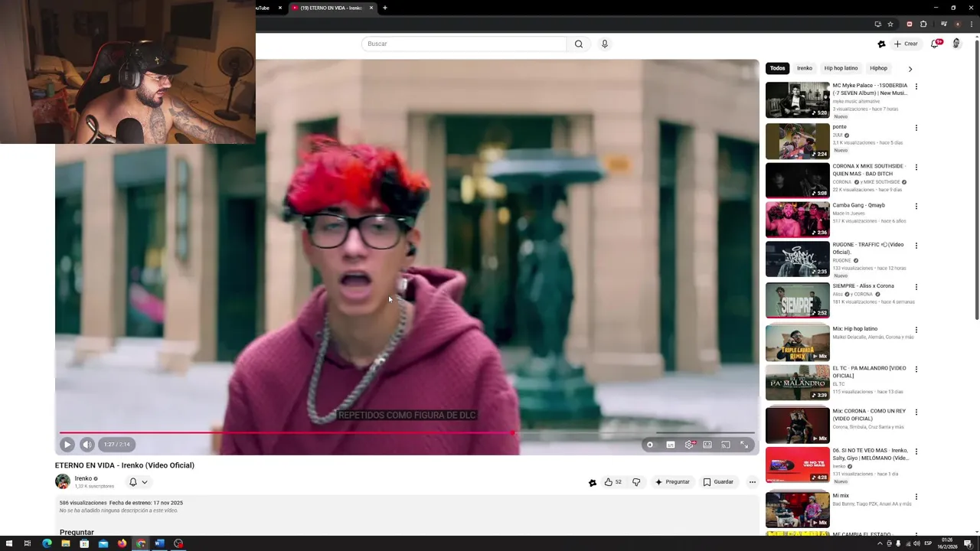
Task: Open Firefox from taskbar
Action: tap(122, 543)
